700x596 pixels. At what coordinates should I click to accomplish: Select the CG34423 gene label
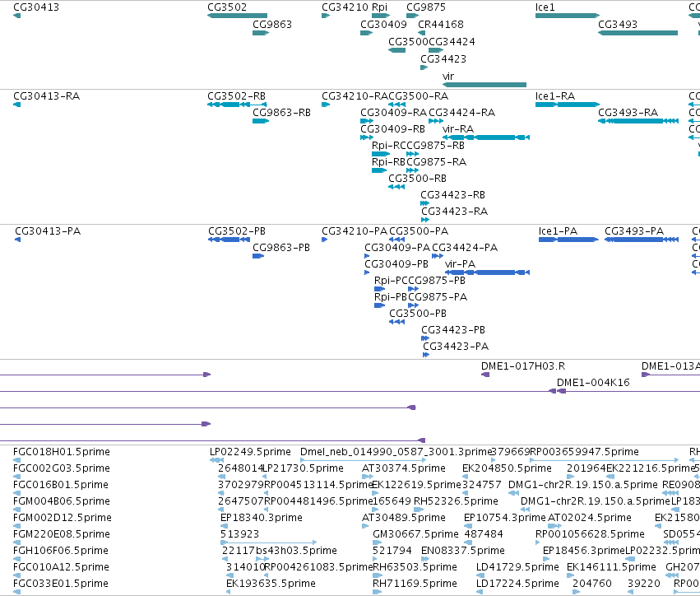tap(443, 59)
